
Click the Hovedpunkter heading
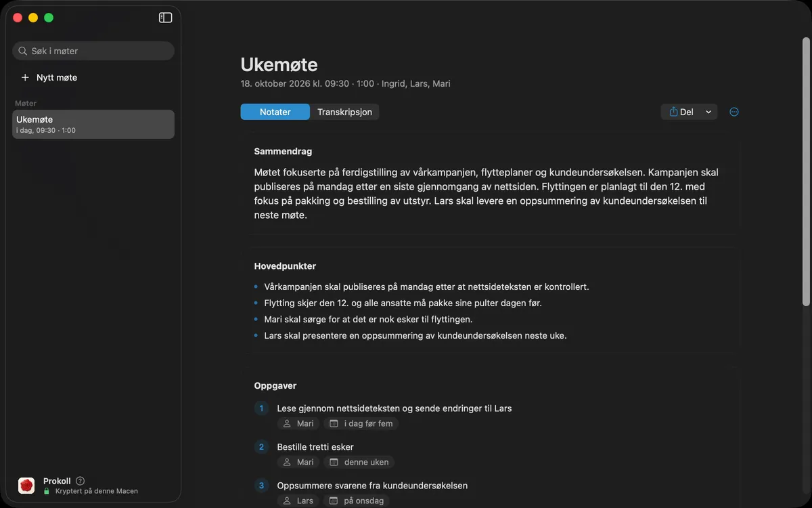(x=285, y=266)
